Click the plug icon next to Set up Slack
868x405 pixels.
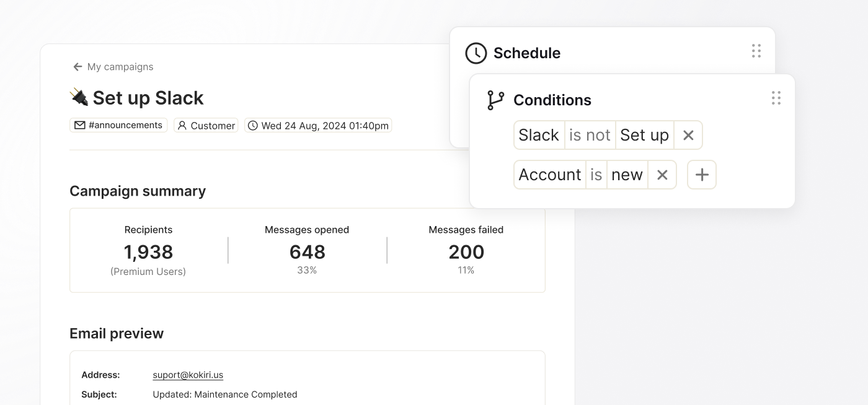pos(79,97)
